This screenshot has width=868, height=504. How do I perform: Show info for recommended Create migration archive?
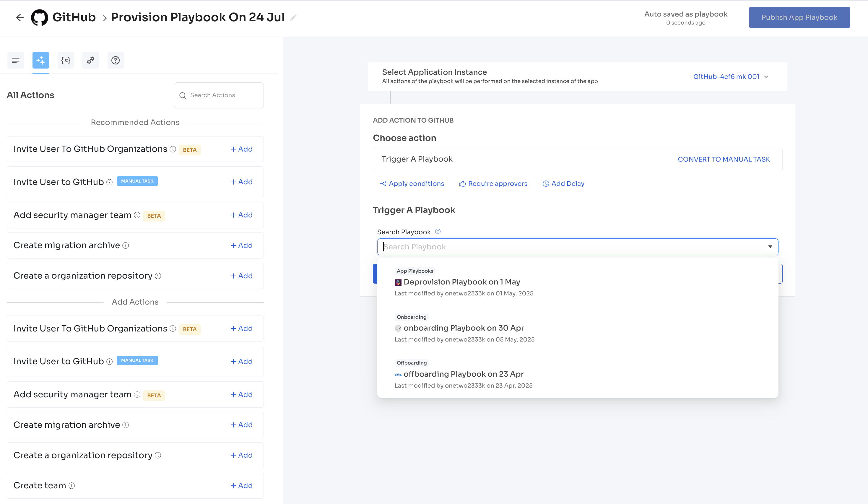pyautogui.click(x=126, y=245)
